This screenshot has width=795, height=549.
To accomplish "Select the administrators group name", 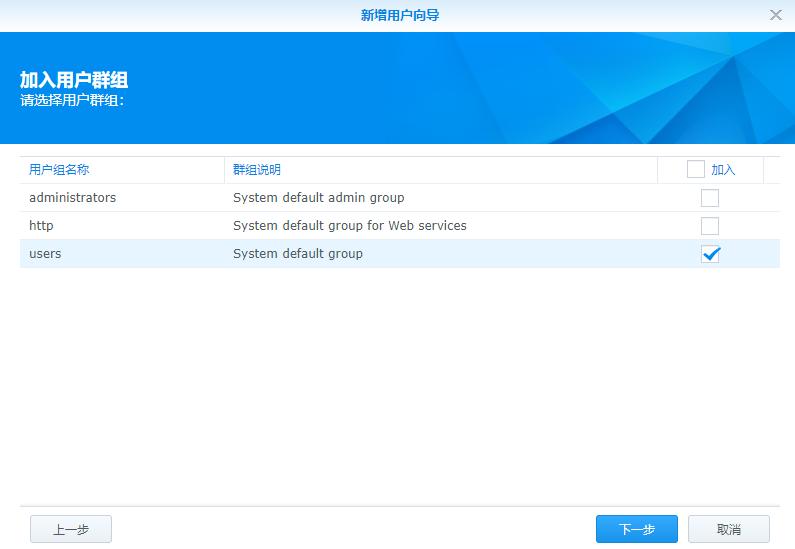I will (x=73, y=198).
